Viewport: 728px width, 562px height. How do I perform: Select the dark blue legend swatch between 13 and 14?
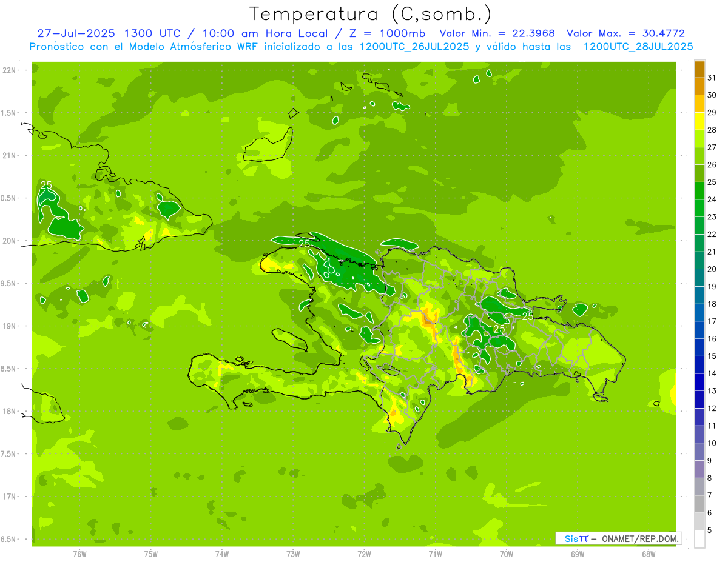[x=699, y=382]
